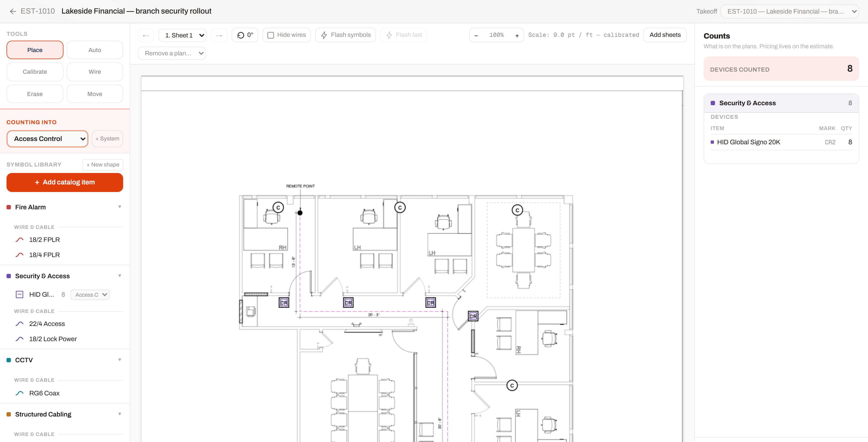Viewport: 868px width, 442px height.
Task: Go to previous sheet arrow
Action: (x=146, y=35)
